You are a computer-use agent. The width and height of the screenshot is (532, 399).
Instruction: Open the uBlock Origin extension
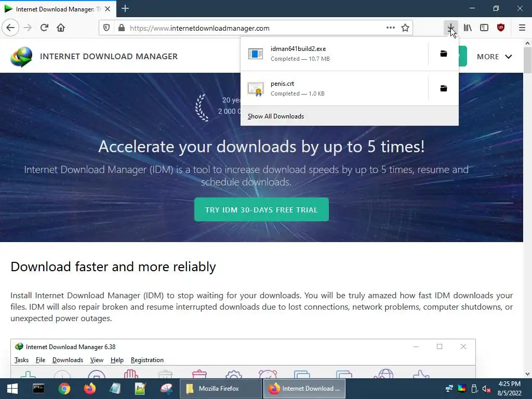coord(501,28)
